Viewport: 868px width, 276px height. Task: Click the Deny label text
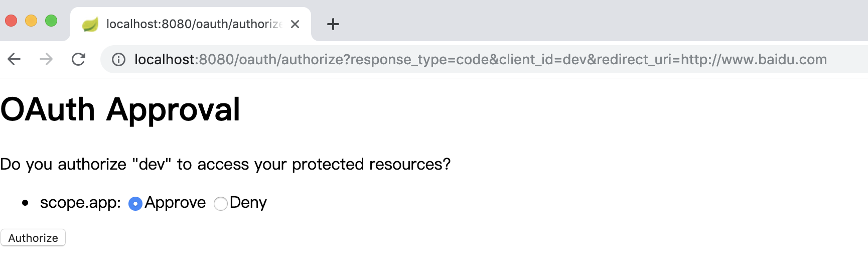point(248,202)
